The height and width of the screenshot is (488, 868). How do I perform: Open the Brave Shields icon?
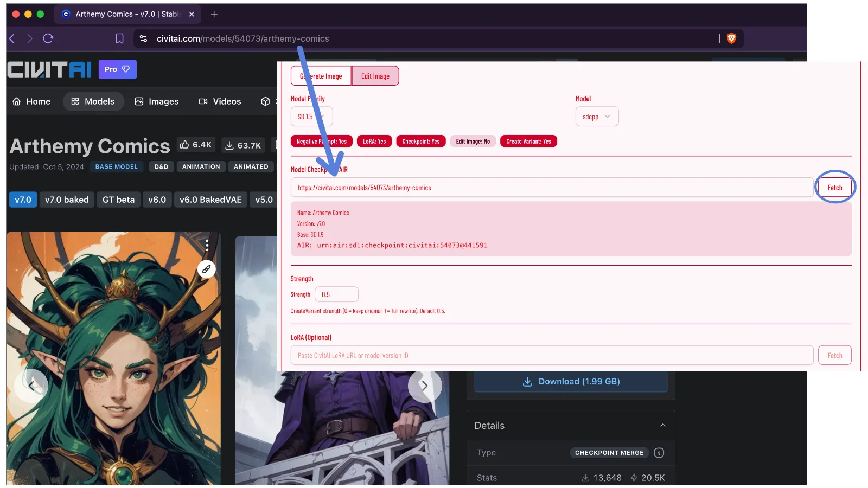click(731, 38)
